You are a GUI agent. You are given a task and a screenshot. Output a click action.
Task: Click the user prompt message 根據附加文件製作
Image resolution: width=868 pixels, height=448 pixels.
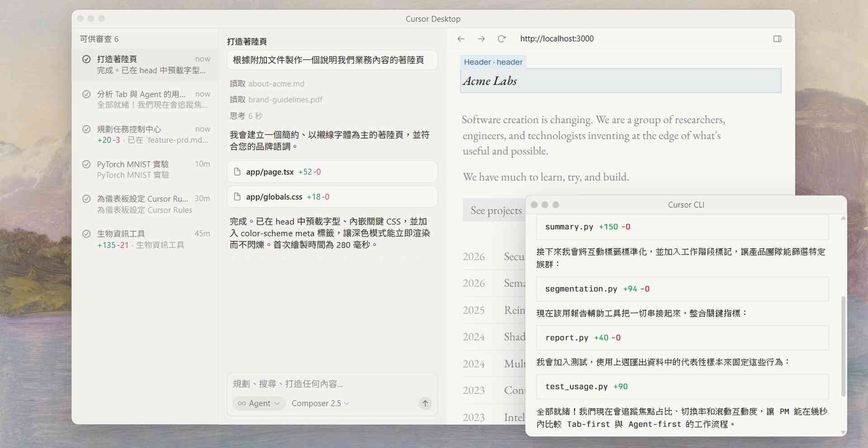point(332,60)
